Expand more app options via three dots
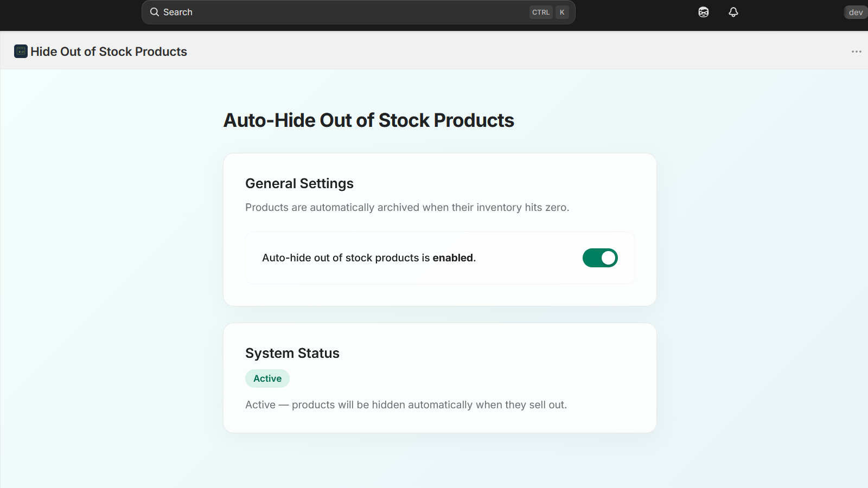Viewport: 868px width, 488px height. (x=856, y=51)
